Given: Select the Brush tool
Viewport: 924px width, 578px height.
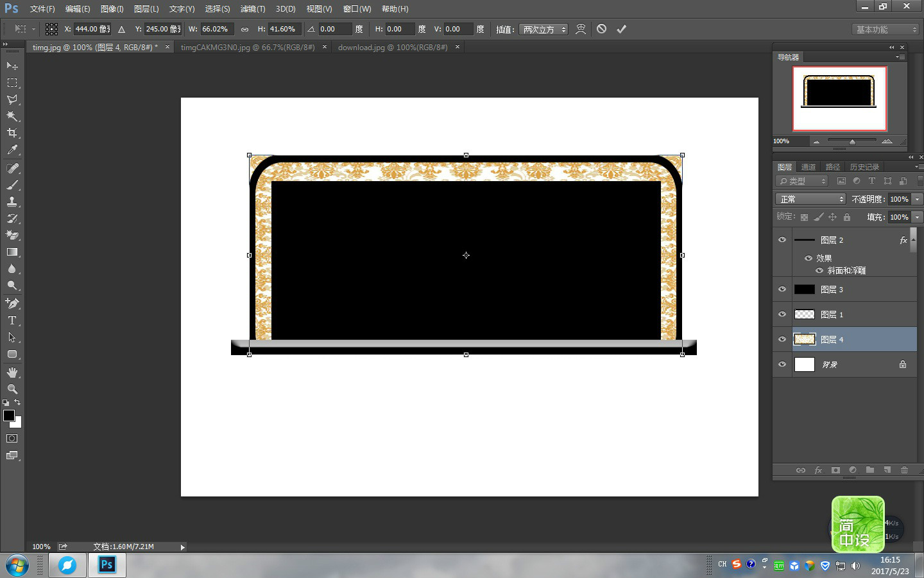Looking at the screenshot, I should point(12,185).
